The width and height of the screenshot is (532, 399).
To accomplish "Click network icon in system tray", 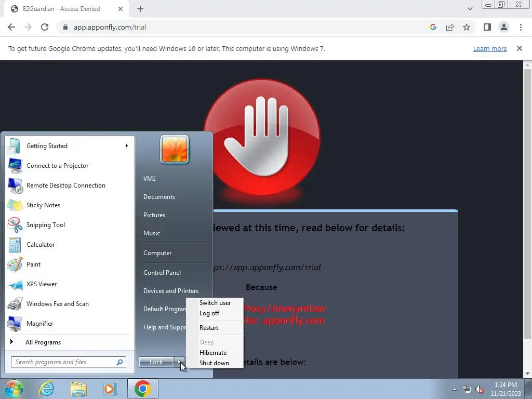I will 467,390.
